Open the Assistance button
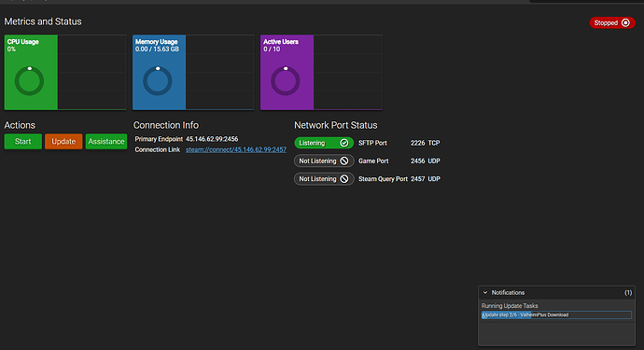The image size is (644, 350). (x=106, y=141)
